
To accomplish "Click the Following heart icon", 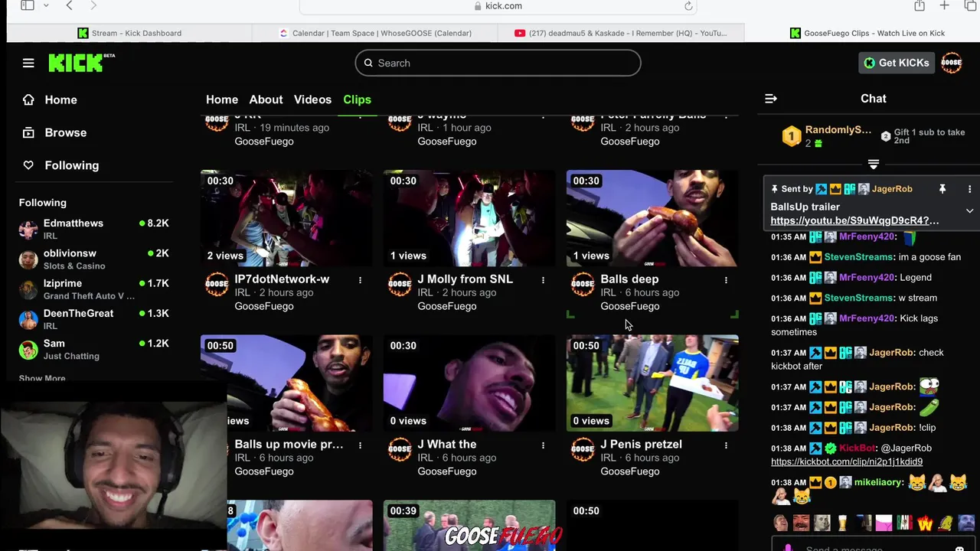I will point(28,165).
